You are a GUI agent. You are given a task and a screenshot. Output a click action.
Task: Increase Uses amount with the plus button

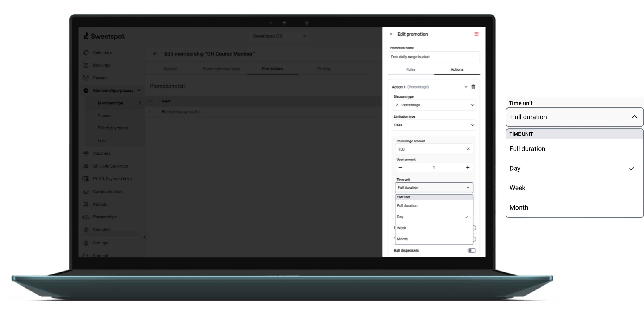(x=467, y=167)
